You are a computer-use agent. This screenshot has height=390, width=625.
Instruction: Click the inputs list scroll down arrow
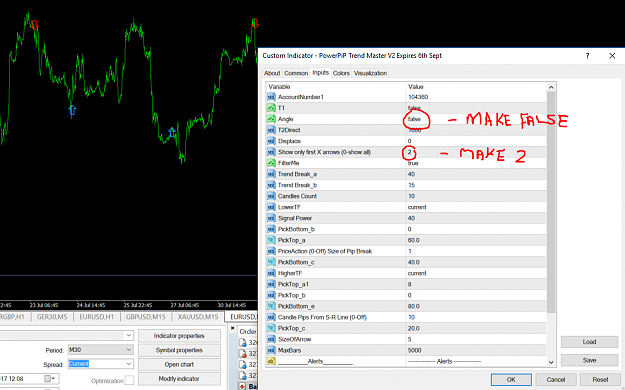[x=551, y=362]
